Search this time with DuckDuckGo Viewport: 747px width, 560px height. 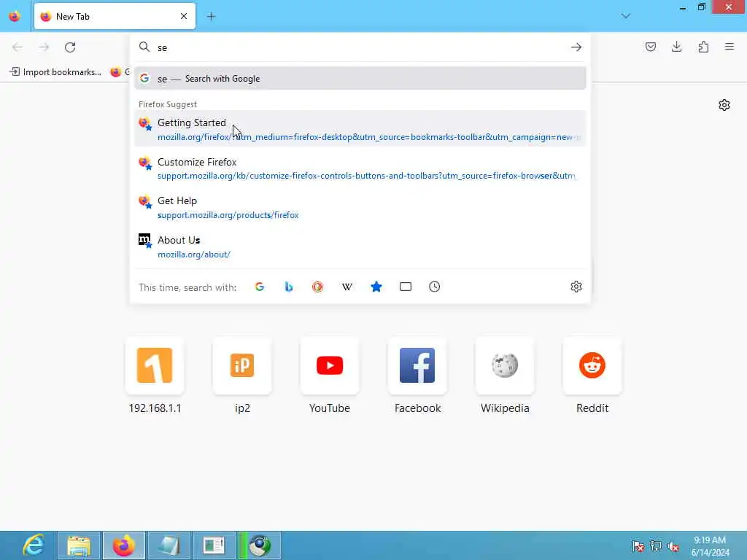pyautogui.click(x=318, y=287)
